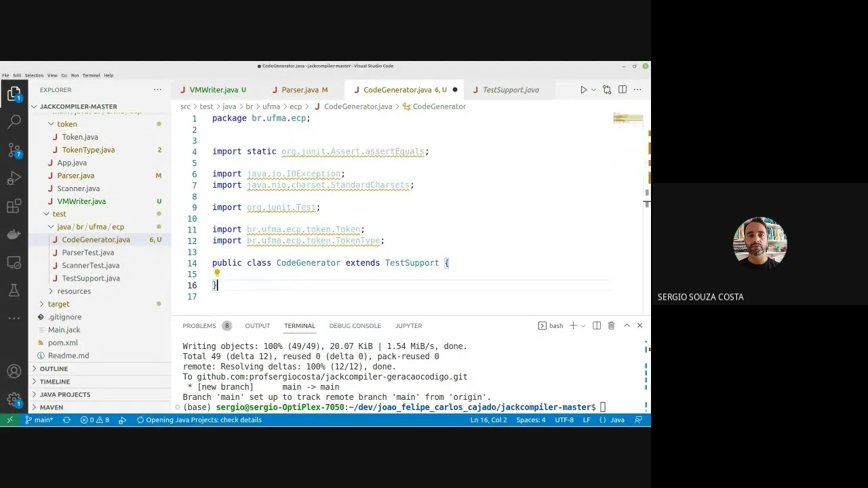This screenshot has height=488, width=868.
Task: Add a new terminal with plus icon
Action: (x=573, y=325)
